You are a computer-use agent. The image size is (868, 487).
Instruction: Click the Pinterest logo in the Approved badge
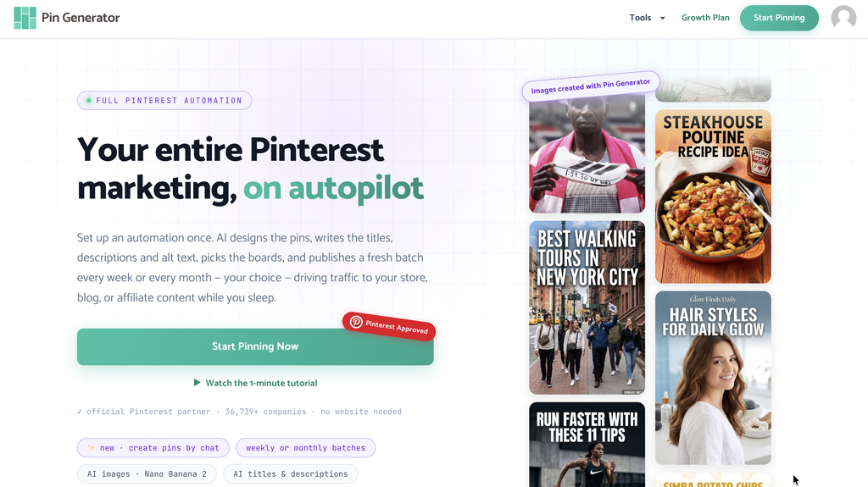pos(357,322)
